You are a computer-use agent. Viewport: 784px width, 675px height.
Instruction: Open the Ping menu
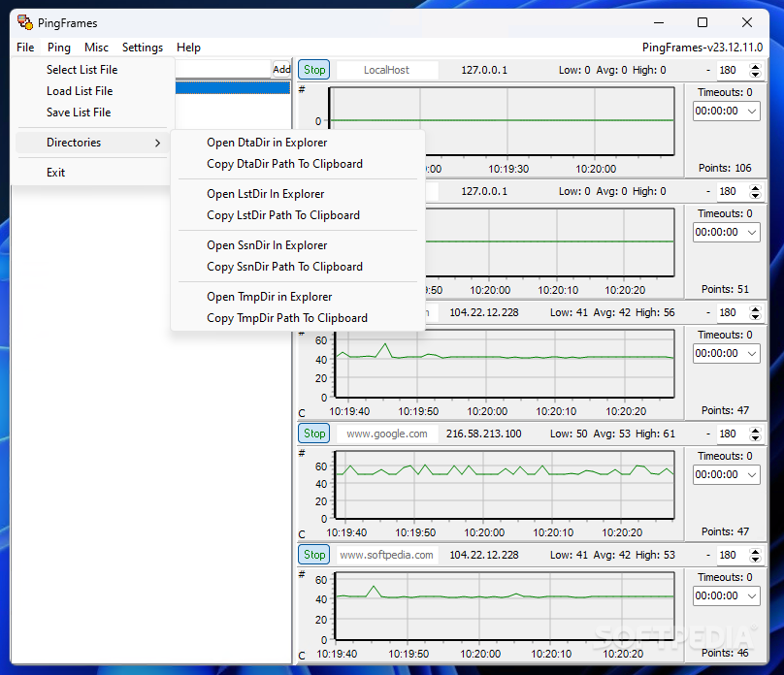click(x=59, y=48)
